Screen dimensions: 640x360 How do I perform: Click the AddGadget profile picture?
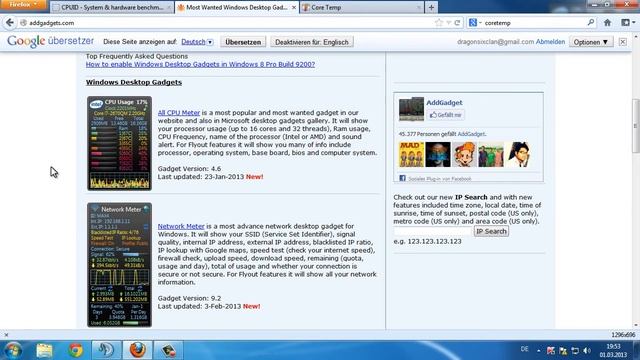coord(411,109)
